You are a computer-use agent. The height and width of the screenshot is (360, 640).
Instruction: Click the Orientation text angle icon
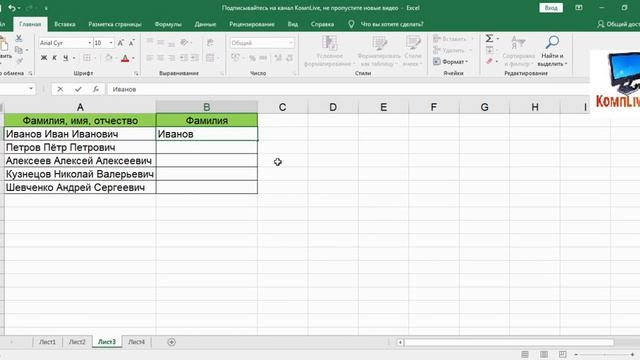coord(184,43)
